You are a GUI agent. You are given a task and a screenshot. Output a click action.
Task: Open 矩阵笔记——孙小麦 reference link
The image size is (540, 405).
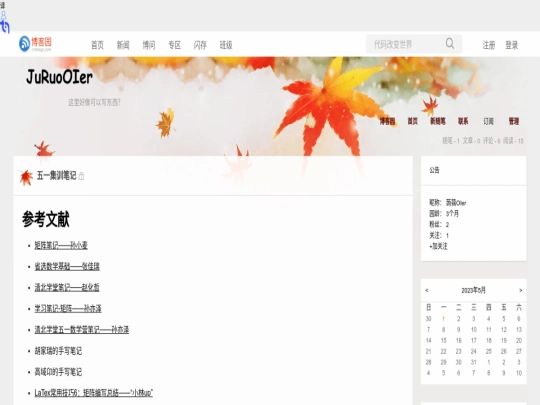[61, 245]
